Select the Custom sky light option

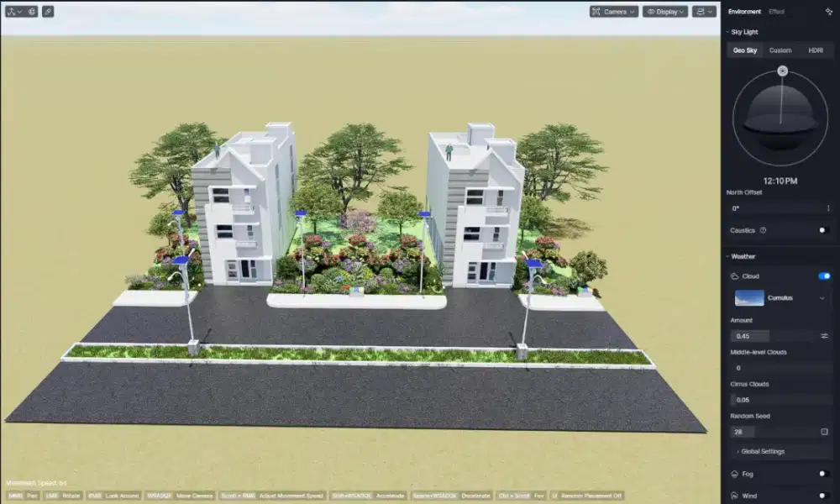[780, 50]
